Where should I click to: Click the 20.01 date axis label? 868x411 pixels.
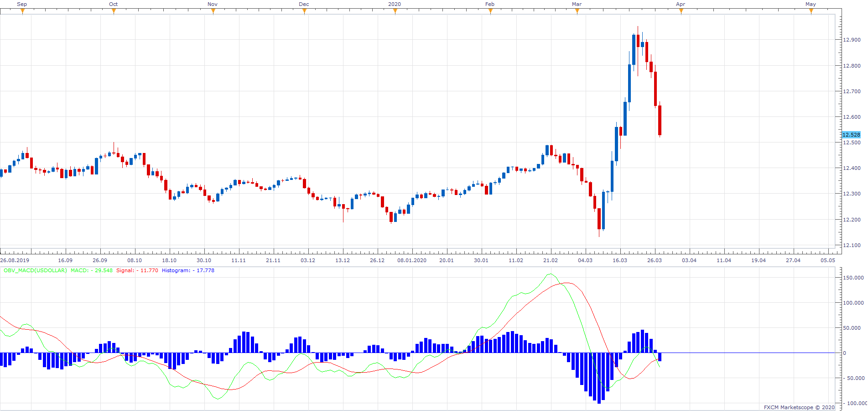click(447, 260)
